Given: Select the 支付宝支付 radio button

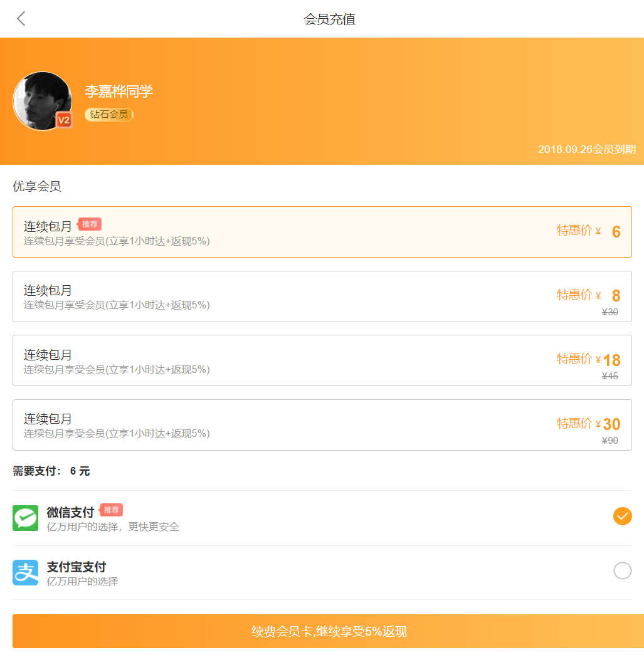Looking at the screenshot, I should click(622, 570).
